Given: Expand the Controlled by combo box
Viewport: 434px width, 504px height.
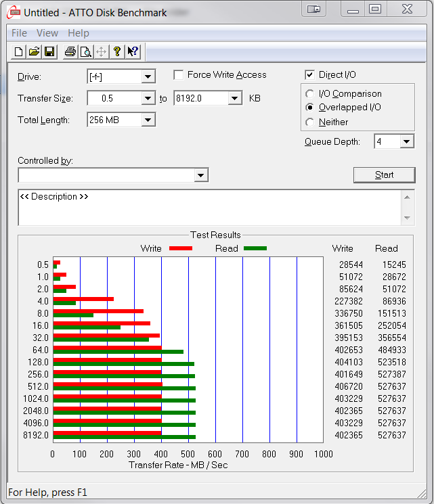Looking at the screenshot, I should 200,176.
